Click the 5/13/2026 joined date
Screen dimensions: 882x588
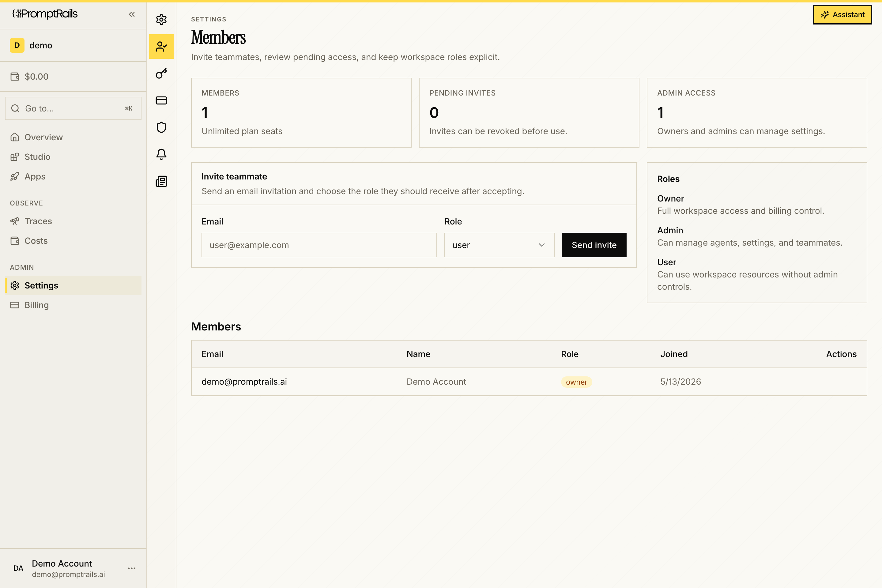[680, 381]
